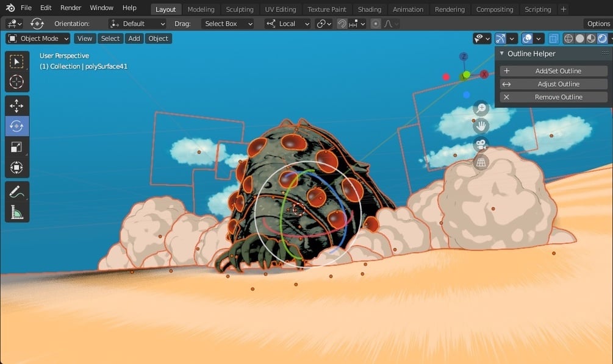Image resolution: width=613 pixels, height=364 pixels.
Task: Open the viewport Object menu
Action: click(x=159, y=38)
